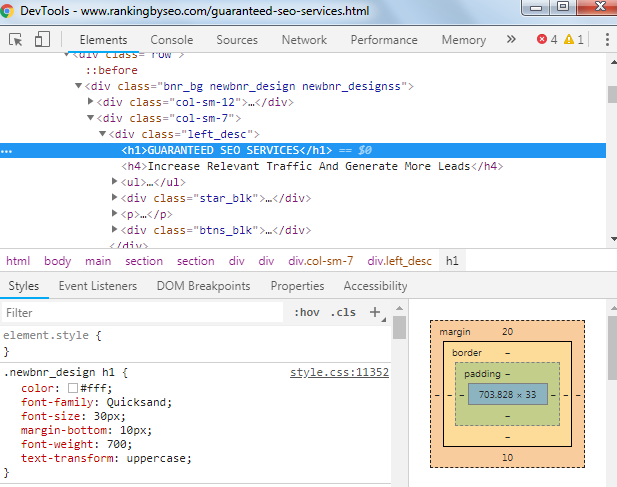
Task: Click the new style rule plus icon
Action: point(375,312)
